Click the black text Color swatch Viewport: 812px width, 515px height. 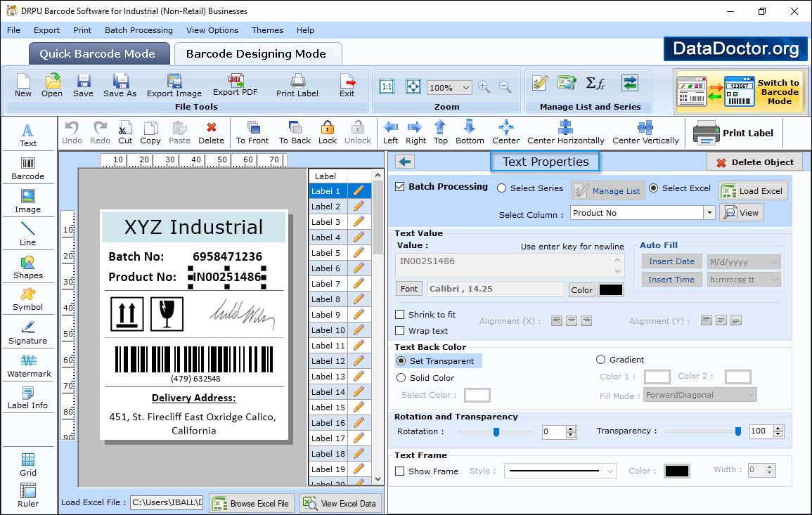(610, 289)
